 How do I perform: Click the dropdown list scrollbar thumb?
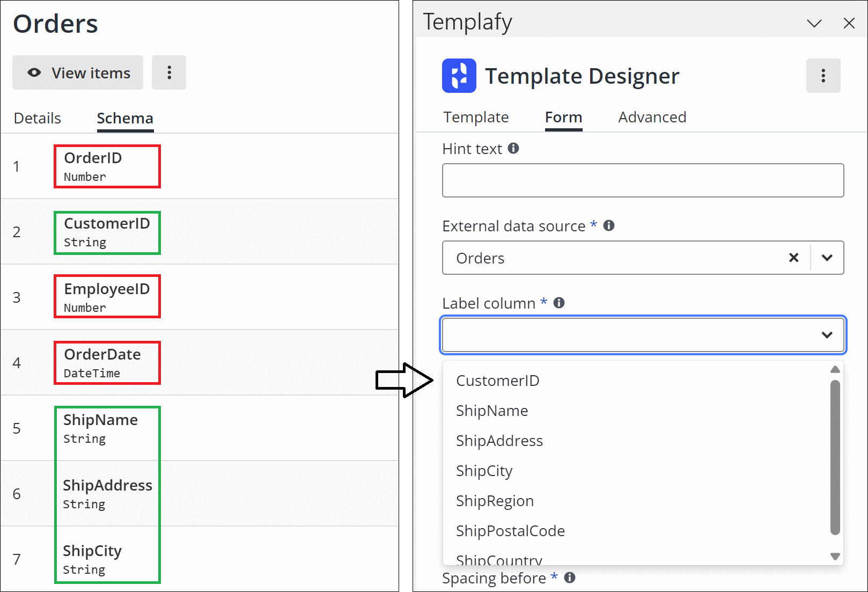coord(835,457)
